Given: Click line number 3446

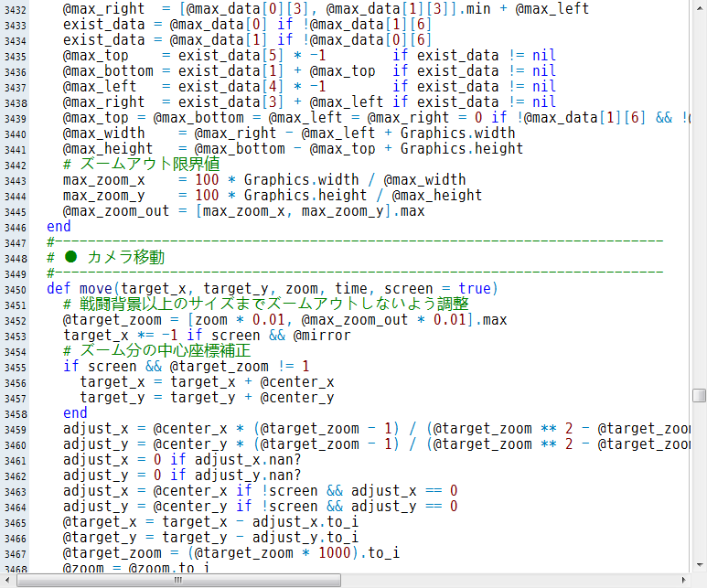Looking at the screenshot, I should 16,228.
